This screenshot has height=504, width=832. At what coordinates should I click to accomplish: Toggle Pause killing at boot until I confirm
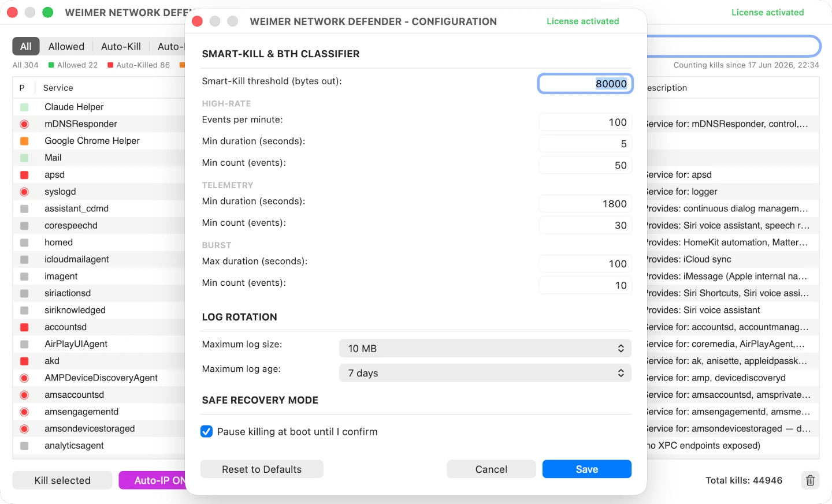coord(206,431)
